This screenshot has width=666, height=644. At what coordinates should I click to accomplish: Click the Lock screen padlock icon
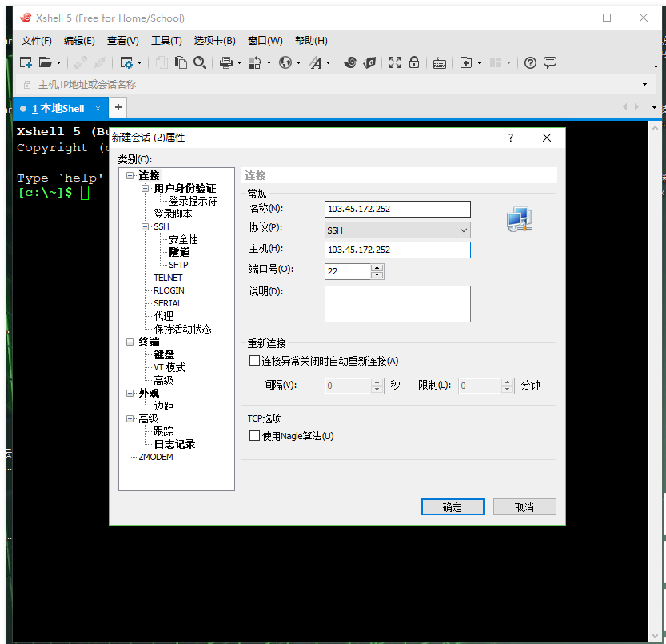(x=414, y=62)
